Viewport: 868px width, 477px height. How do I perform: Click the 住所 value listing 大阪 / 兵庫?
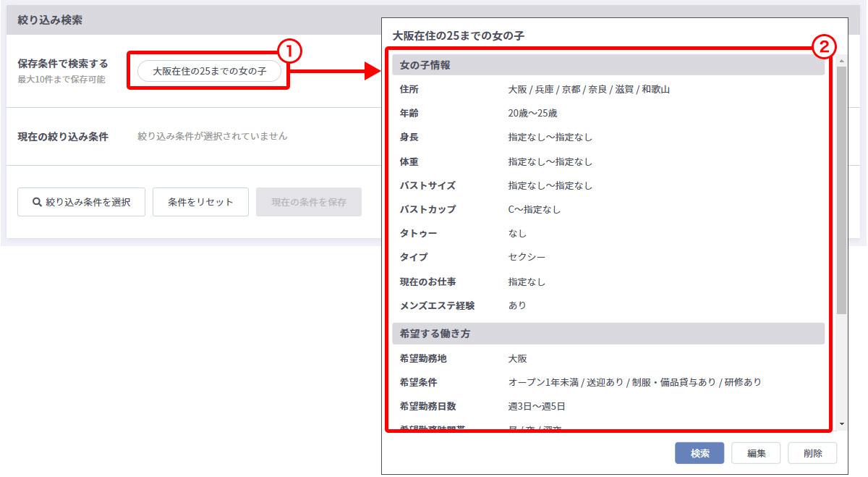pyautogui.click(x=589, y=90)
